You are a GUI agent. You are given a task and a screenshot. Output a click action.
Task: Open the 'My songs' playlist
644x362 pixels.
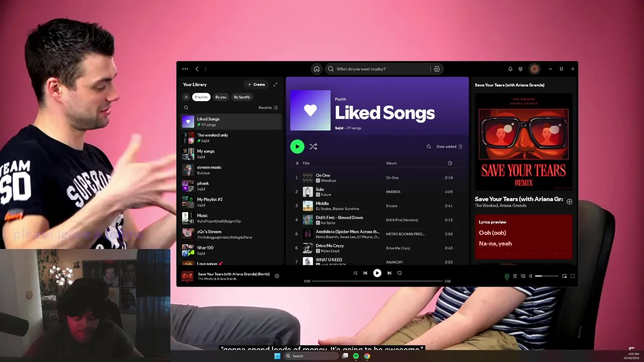point(231,154)
